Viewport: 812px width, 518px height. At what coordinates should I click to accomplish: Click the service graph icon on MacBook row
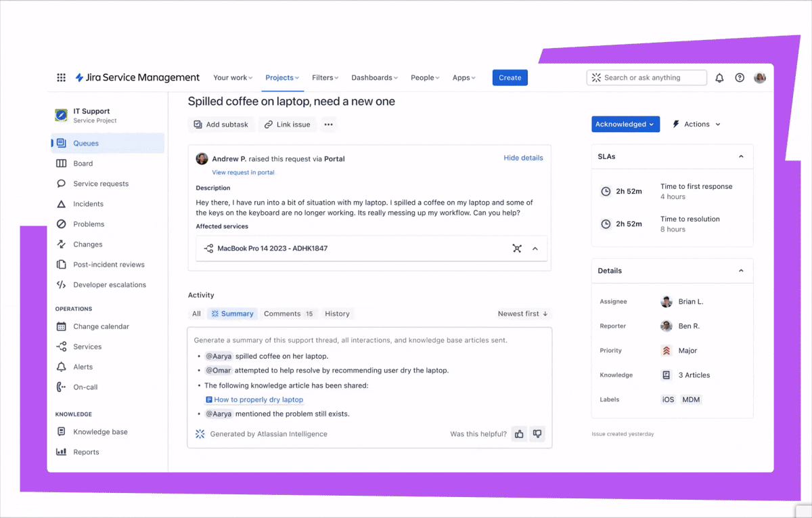pyautogui.click(x=517, y=249)
